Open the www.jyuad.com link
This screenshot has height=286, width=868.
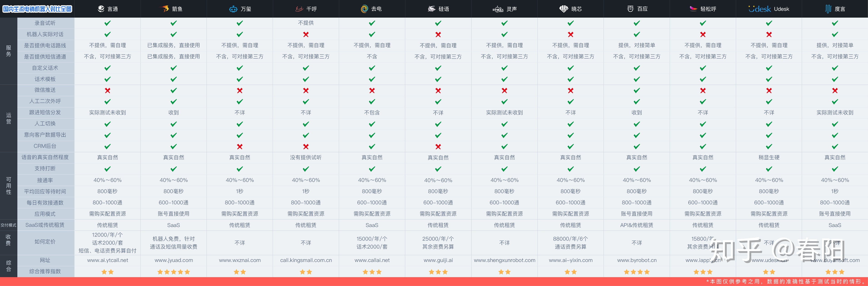coord(174,260)
